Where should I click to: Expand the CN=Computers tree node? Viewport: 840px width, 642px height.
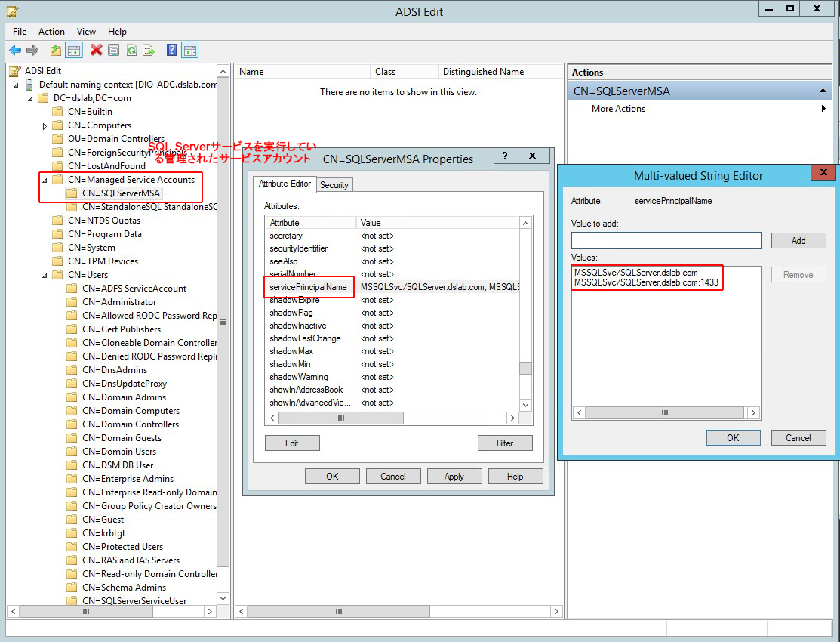tap(45, 126)
